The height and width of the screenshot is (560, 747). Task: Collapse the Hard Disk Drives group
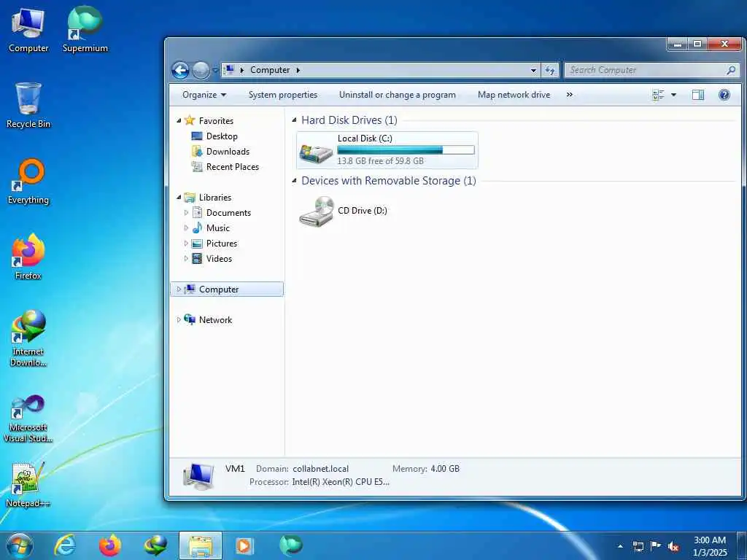pyautogui.click(x=295, y=120)
